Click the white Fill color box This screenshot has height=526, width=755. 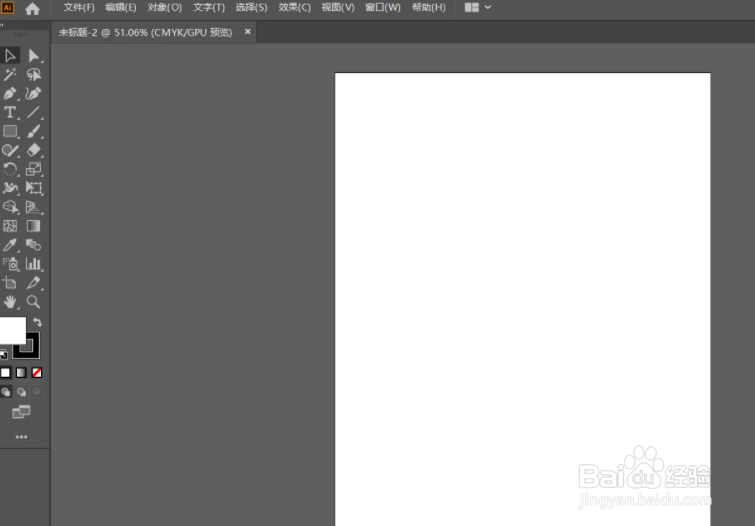coord(13,330)
